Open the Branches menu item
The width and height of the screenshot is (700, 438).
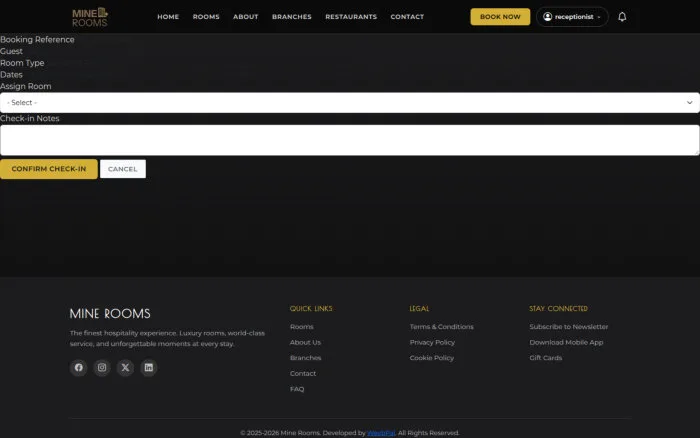coord(292,17)
